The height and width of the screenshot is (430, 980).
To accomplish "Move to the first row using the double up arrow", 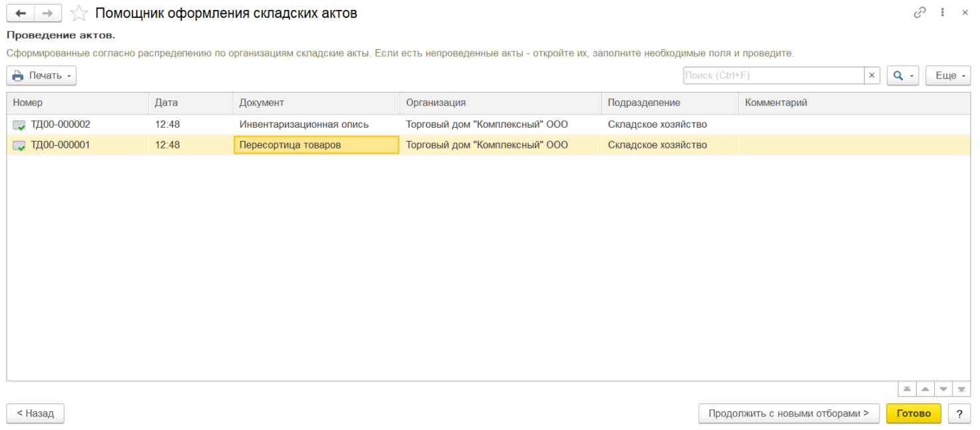I will tap(907, 389).
